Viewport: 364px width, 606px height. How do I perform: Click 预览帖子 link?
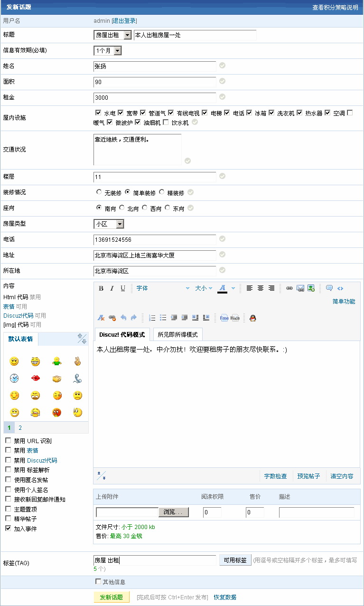coord(309,476)
